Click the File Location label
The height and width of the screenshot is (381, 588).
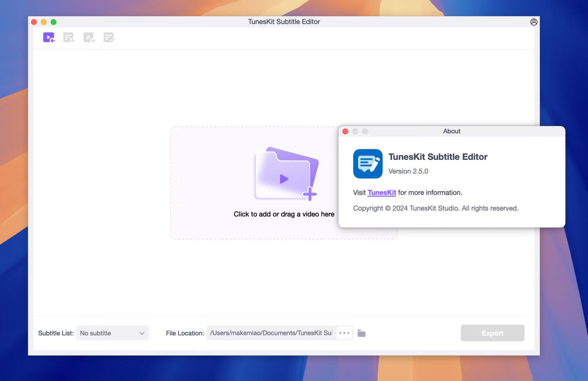[x=185, y=333]
